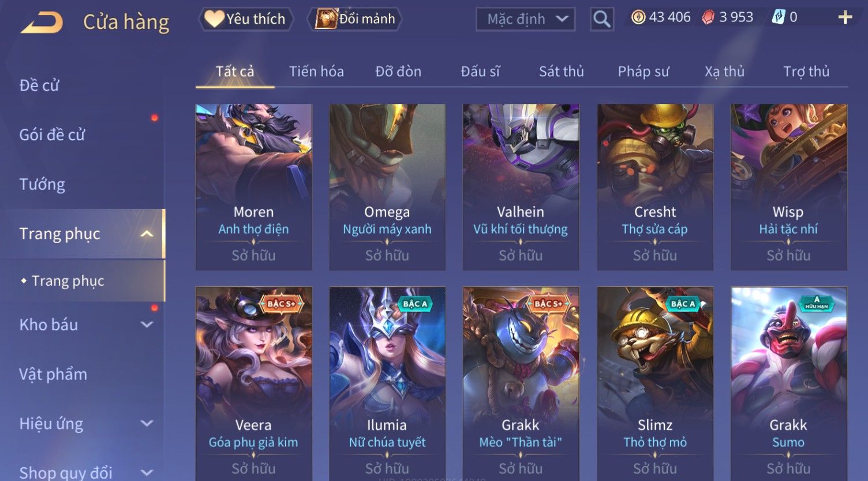Collapse the Trang phục sidebar section

(x=147, y=234)
